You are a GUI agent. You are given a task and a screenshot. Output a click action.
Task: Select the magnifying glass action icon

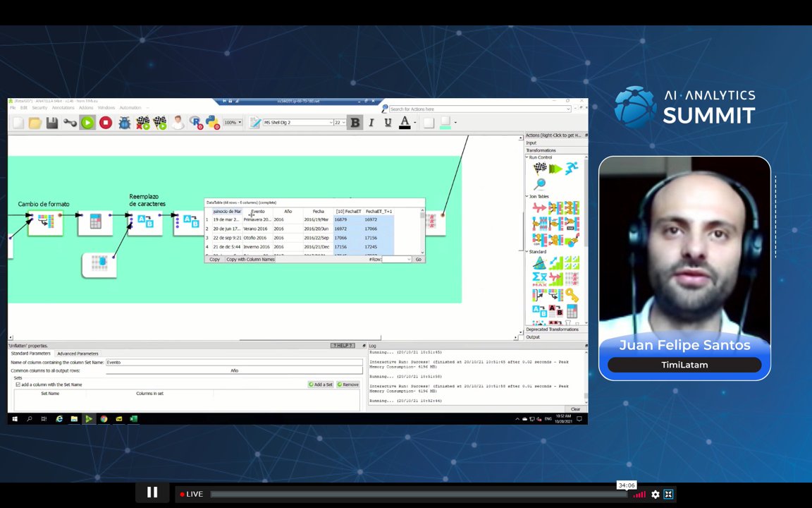pyautogui.click(x=540, y=184)
